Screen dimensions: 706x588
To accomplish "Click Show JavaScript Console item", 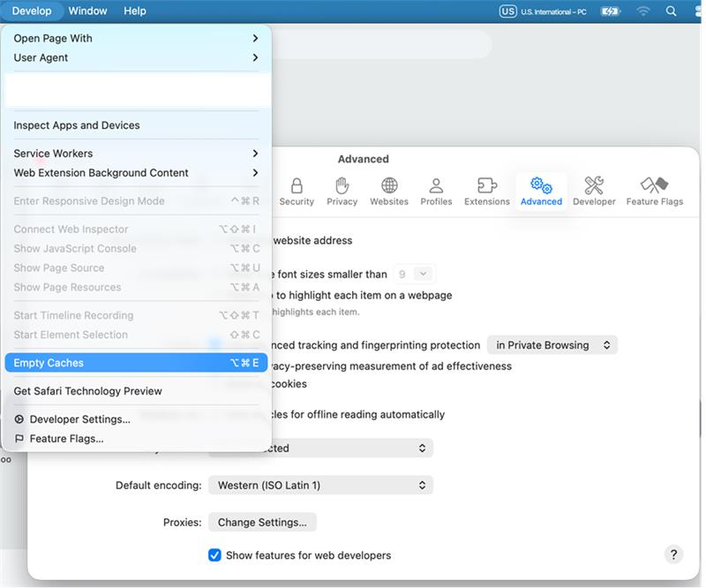I will click(x=136, y=248).
